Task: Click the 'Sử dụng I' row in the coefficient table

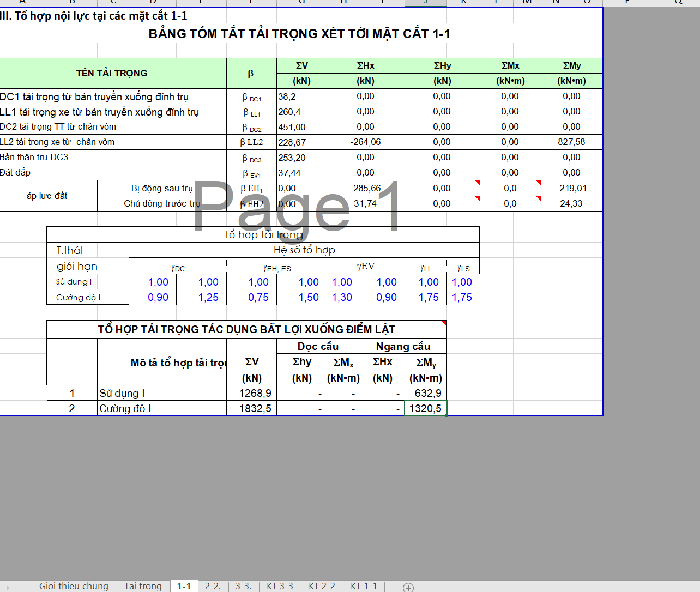Action: pos(88,282)
